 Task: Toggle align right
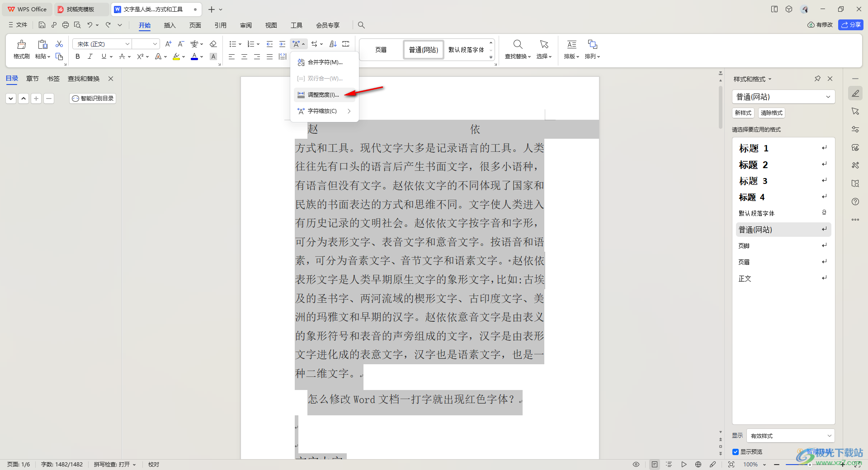click(x=257, y=56)
